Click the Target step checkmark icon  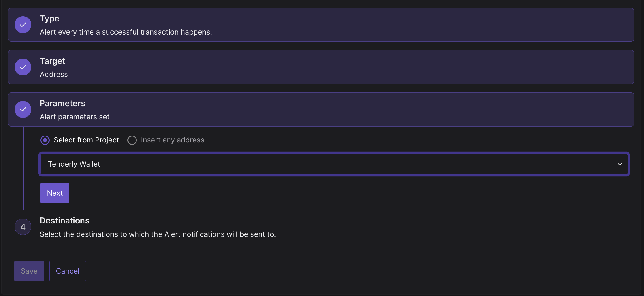pos(23,67)
